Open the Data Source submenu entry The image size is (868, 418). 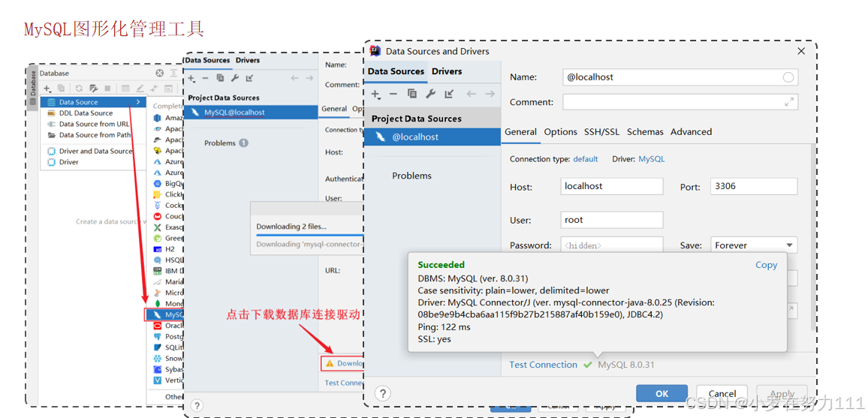tap(94, 102)
